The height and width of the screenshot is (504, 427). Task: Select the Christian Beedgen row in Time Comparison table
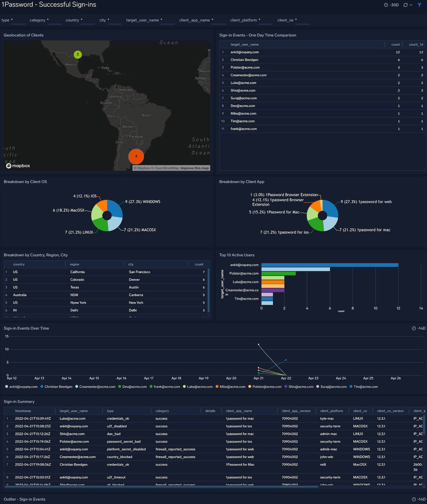pos(322,60)
